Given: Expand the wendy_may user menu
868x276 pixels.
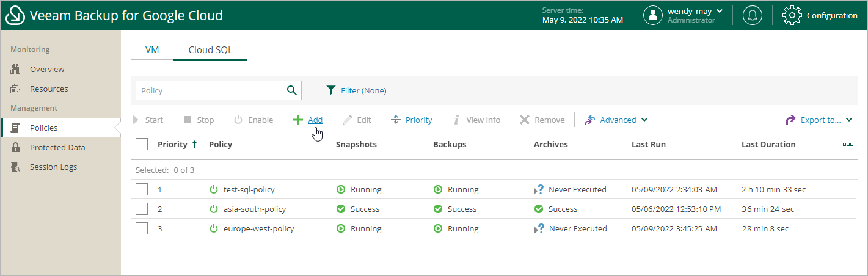Looking at the screenshot, I should pyautogui.click(x=720, y=11).
